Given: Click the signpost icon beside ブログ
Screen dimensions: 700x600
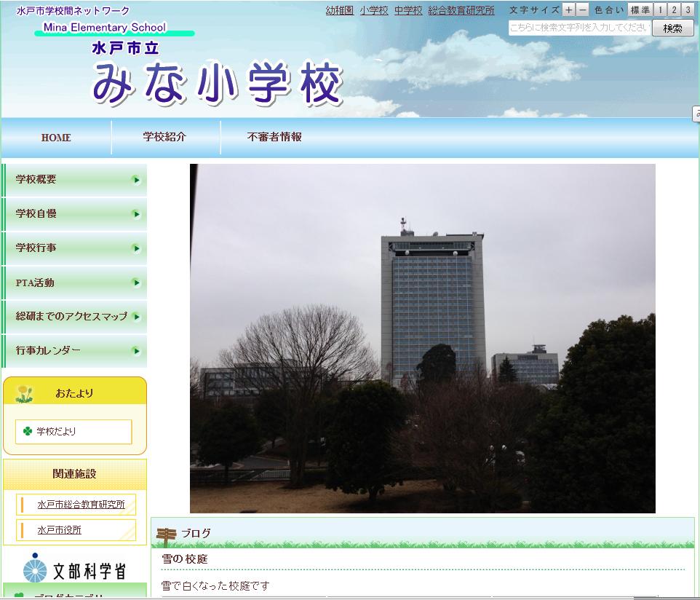Looking at the screenshot, I should click(166, 536).
